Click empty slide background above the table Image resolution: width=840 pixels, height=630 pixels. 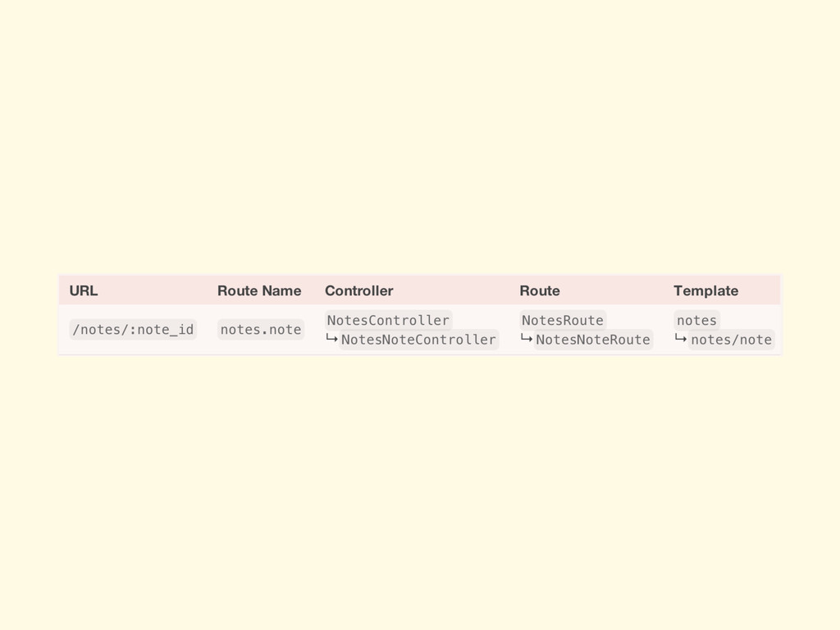tap(420, 139)
